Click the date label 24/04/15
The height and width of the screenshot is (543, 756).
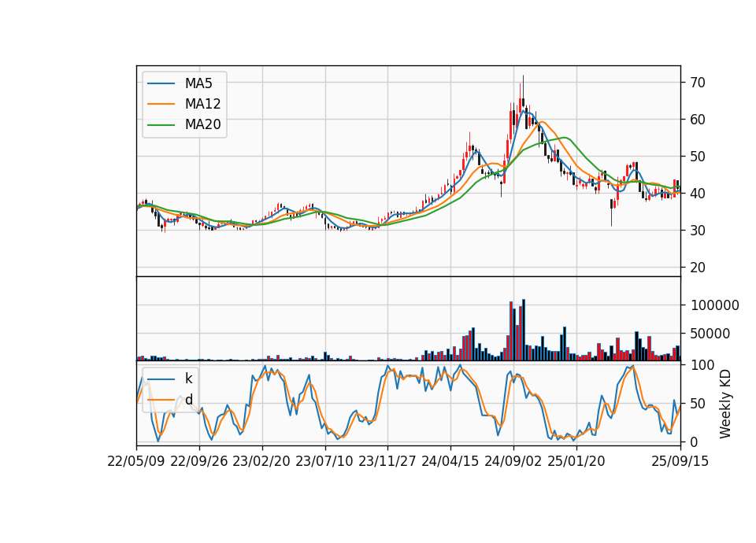450,461
